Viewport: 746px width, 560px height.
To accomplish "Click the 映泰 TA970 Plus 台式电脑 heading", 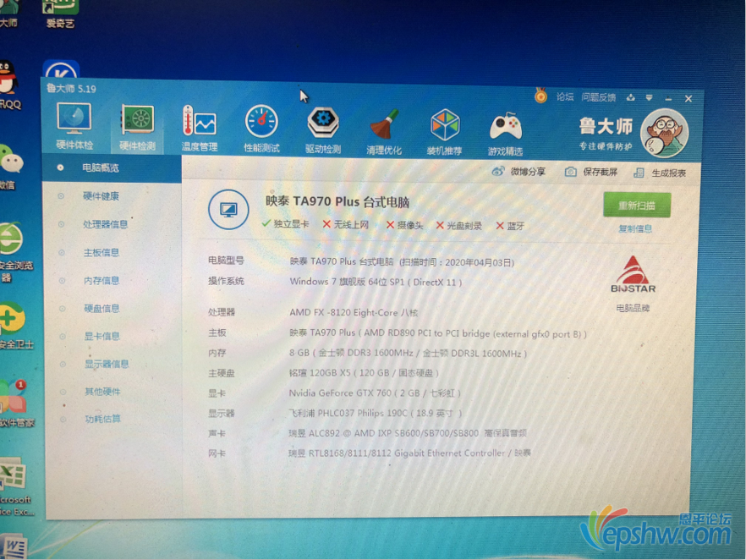I will click(337, 201).
